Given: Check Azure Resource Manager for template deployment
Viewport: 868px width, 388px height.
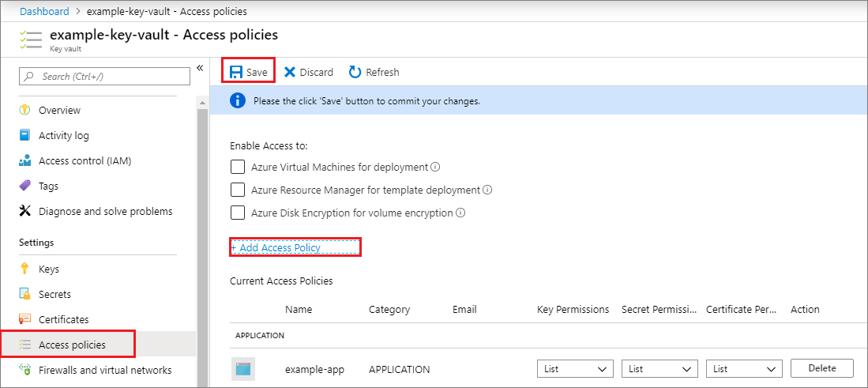Looking at the screenshot, I should [237, 190].
